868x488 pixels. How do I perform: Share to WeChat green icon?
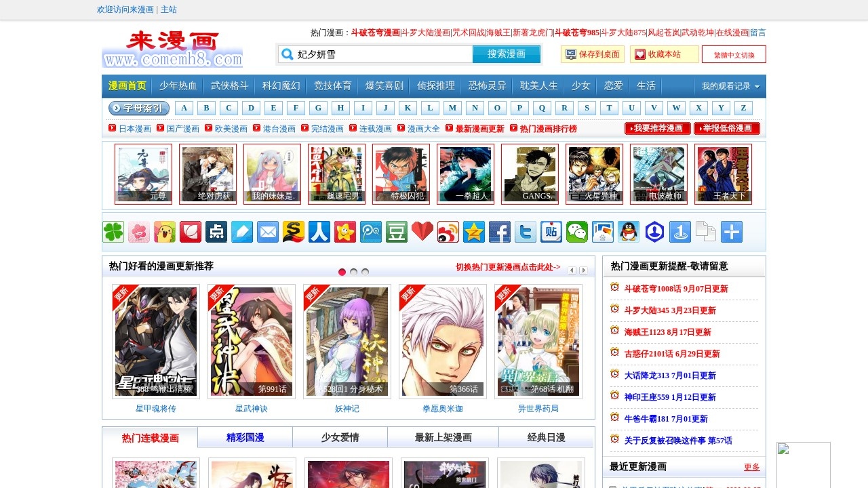coord(577,232)
